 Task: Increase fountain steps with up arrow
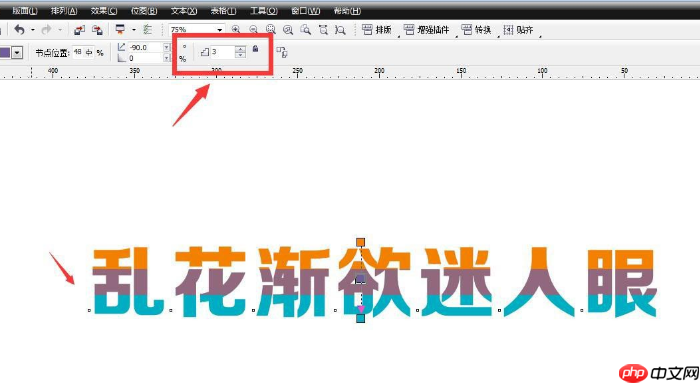(240, 49)
